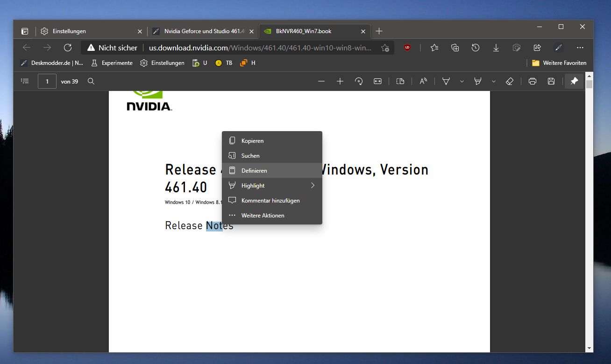Click the PDF page number field
This screenshot has height=364, width=611.
click(x=47, y=81)
